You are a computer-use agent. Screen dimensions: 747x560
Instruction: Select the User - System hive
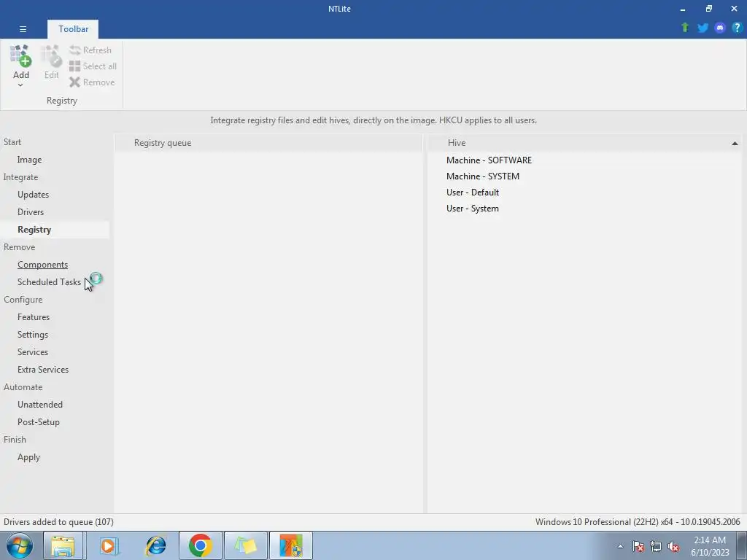pos(473,209)
